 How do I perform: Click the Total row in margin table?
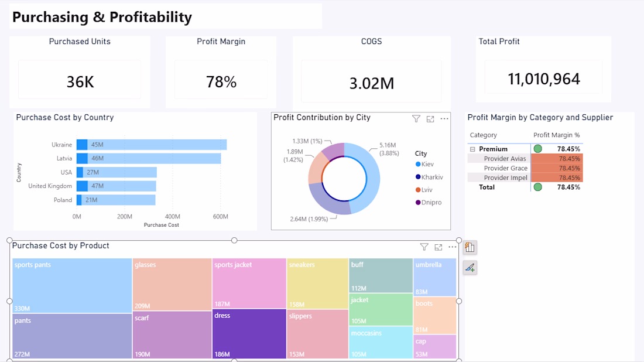[525, 187]
